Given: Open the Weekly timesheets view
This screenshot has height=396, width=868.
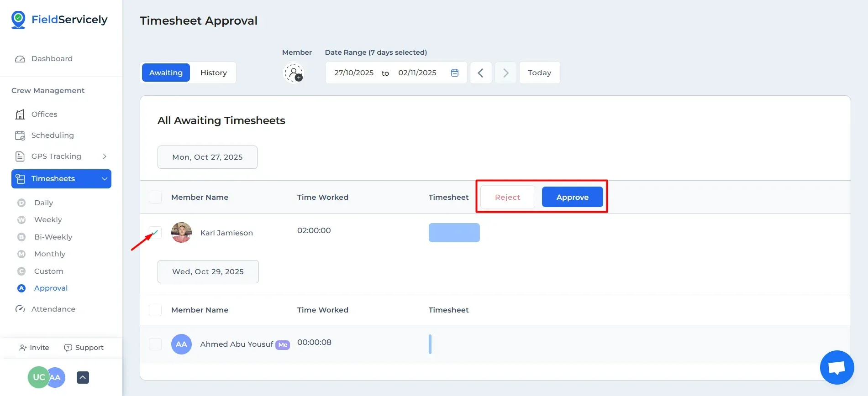Looking at the screenshot, I should point(48,220).
